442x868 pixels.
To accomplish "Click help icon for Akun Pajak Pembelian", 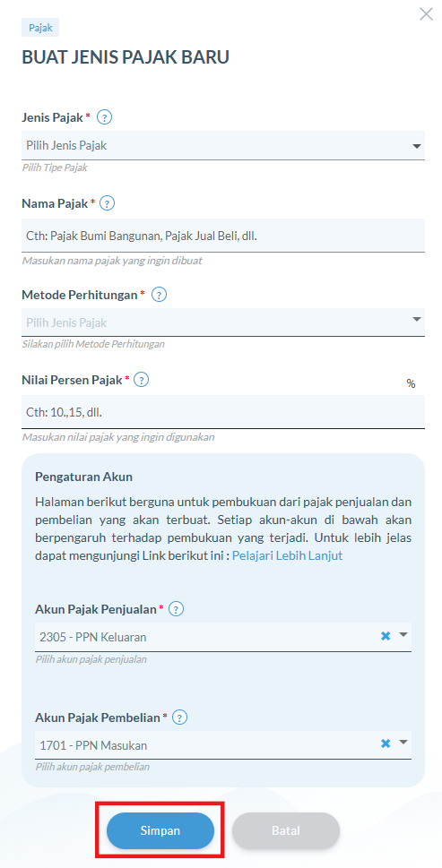I will point(180,718).
